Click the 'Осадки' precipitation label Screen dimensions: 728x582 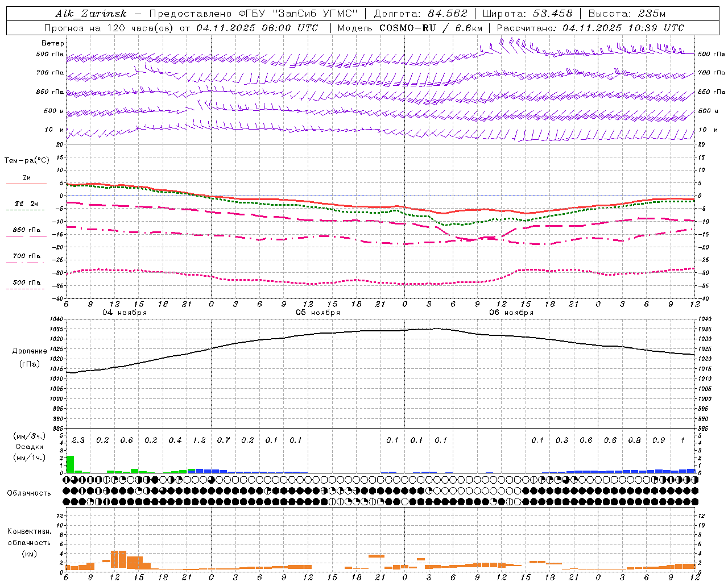click(x=29, y=447)
